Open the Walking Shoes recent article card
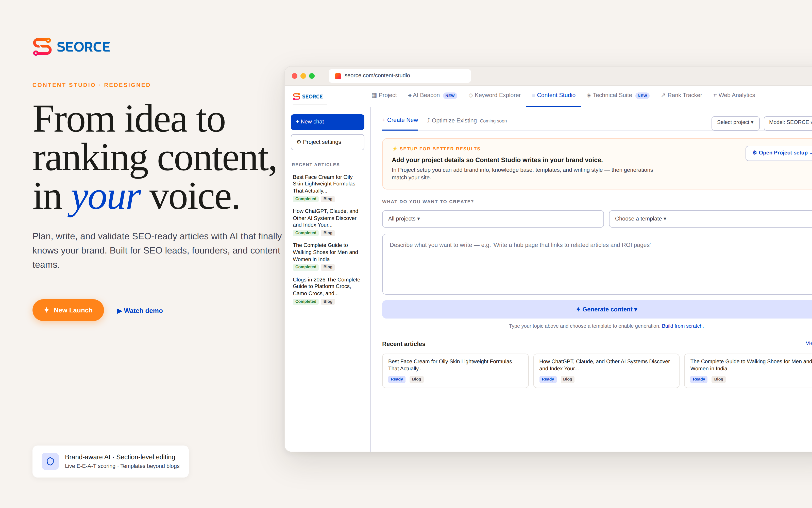The width and height of the screenshot is (812, 508). coord(748,371)
